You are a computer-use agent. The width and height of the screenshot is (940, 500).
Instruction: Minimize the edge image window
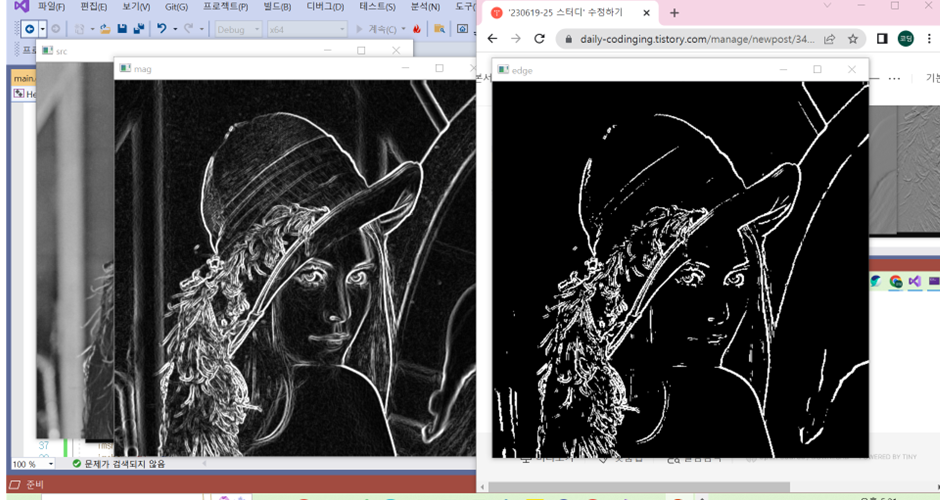[x=783, y=70]
